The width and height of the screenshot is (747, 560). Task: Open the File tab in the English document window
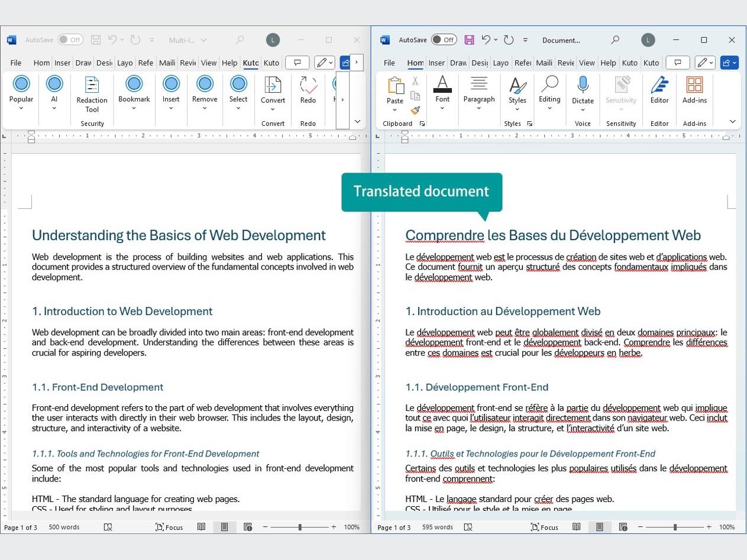16,63
